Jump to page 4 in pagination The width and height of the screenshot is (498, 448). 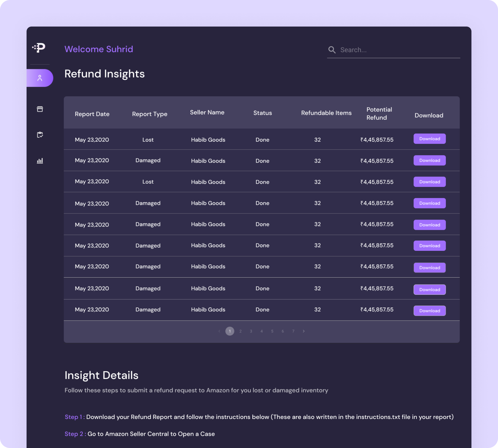pos(261,331)
